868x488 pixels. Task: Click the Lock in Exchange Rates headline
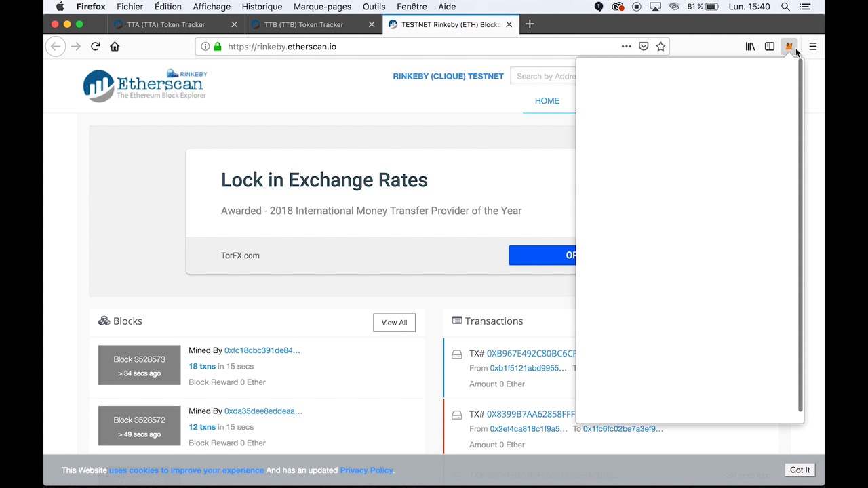(324, 180)
